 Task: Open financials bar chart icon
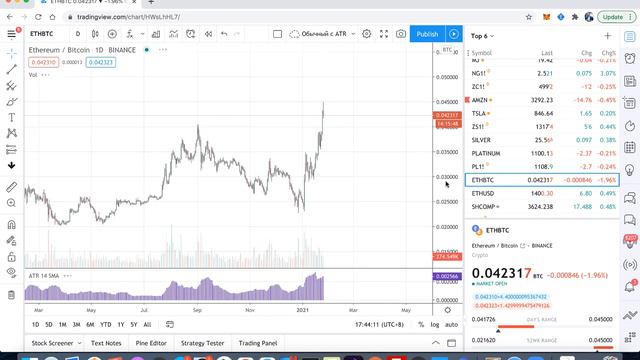point(156,34)
